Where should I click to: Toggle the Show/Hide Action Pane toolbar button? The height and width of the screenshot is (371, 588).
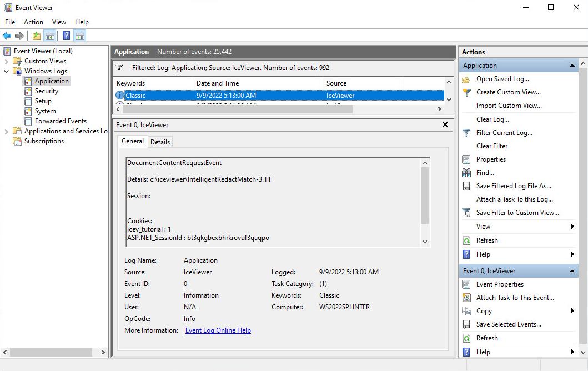[79, 36]
